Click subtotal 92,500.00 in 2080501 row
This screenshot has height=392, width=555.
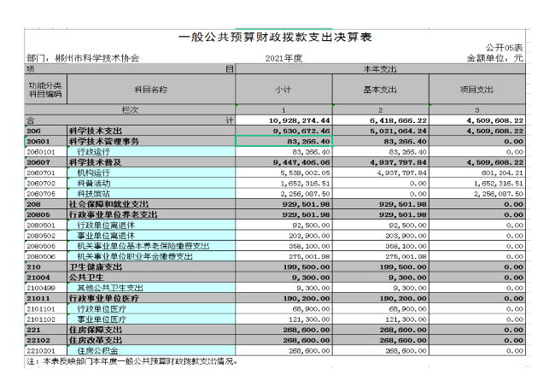(283, 225)
